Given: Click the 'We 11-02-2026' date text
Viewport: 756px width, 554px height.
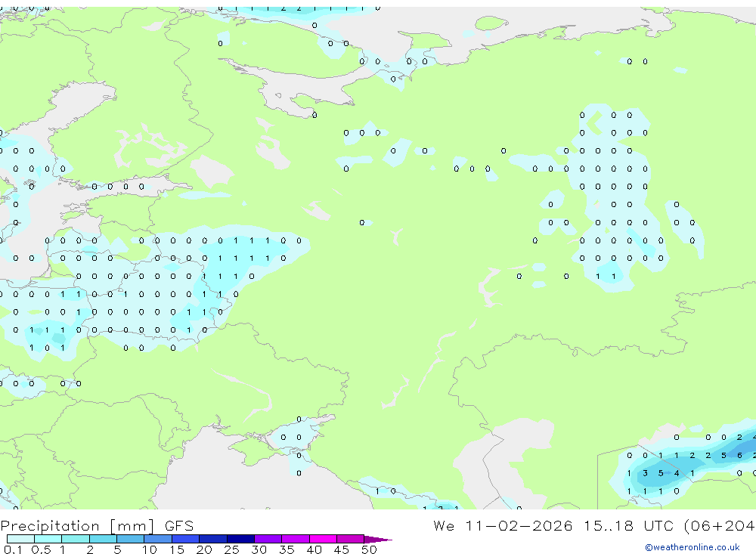Looking at the screenshot, I should click(503, 525).
